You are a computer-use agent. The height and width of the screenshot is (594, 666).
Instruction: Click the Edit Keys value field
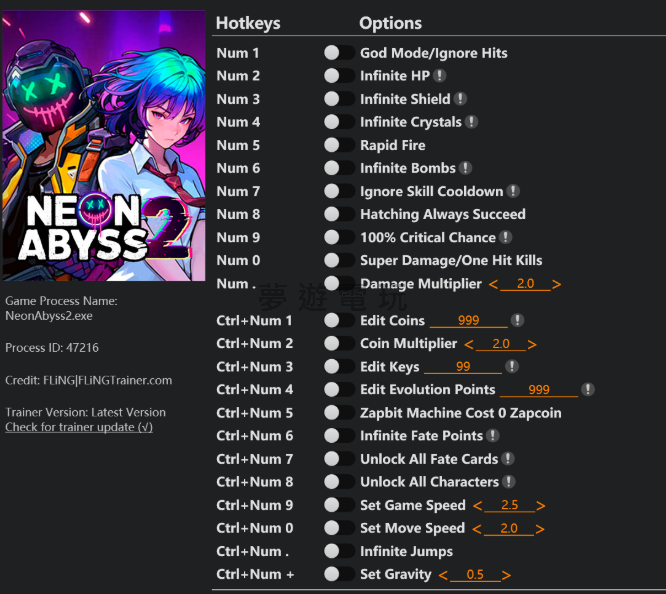(x=463, y=367)
